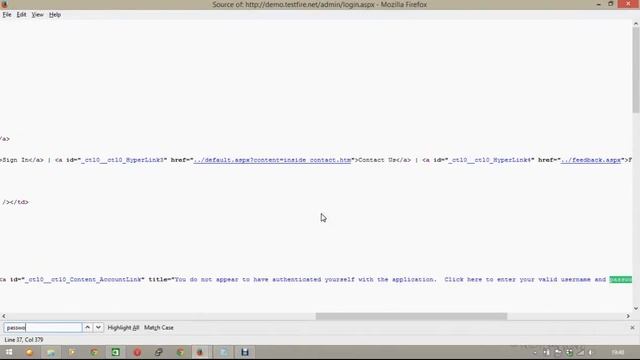Image resolution: width=640 pixels, height=360 pixels.
Task: Open File Explorer from the taskbar
Action: 51,352
